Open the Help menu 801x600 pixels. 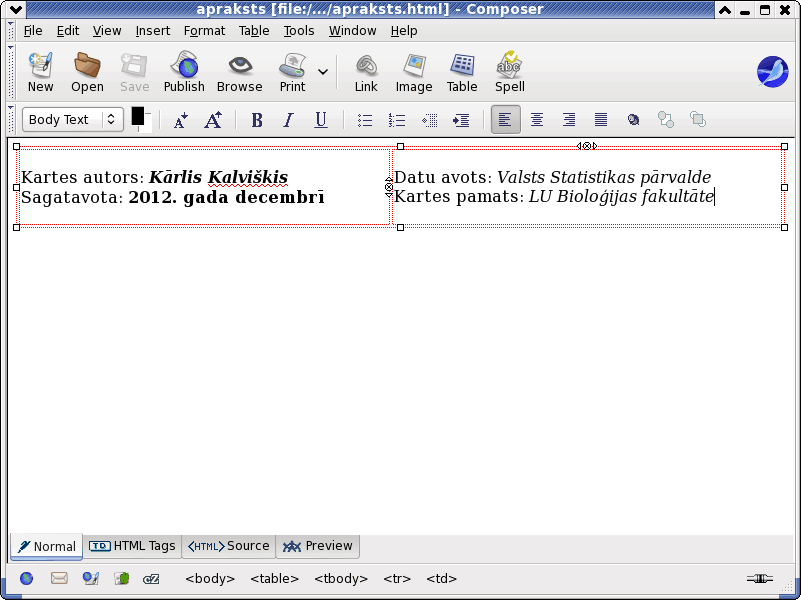point(404,31)
